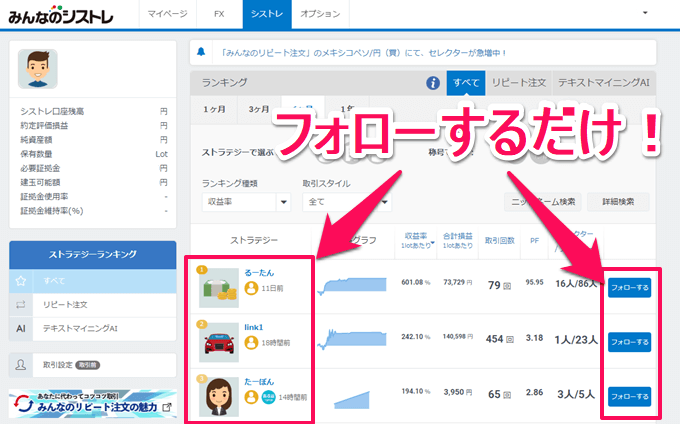Click the person icon beside 取引設定
The image size is (680, 424).
[x=20, y=365]
